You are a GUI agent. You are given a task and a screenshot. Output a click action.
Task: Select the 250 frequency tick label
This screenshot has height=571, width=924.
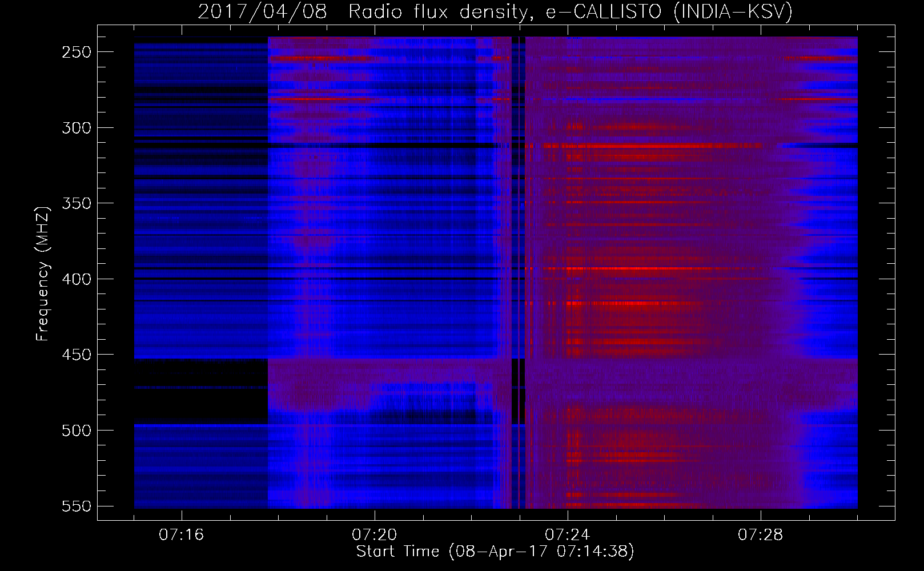point(77,52)
